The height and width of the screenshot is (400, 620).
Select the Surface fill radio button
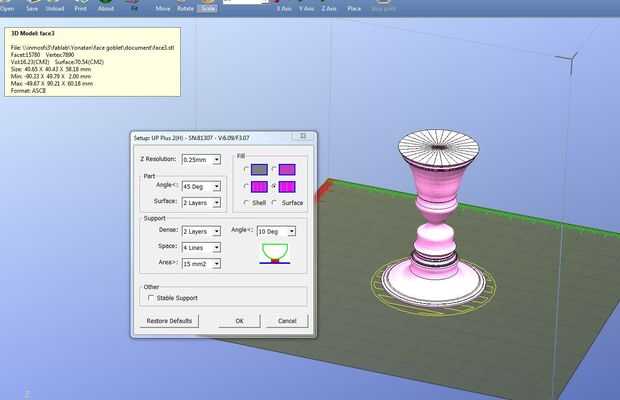tap(274, 203)
